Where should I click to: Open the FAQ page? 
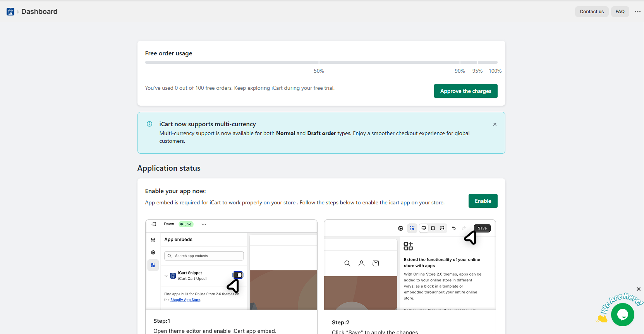(x=620, y=12)
